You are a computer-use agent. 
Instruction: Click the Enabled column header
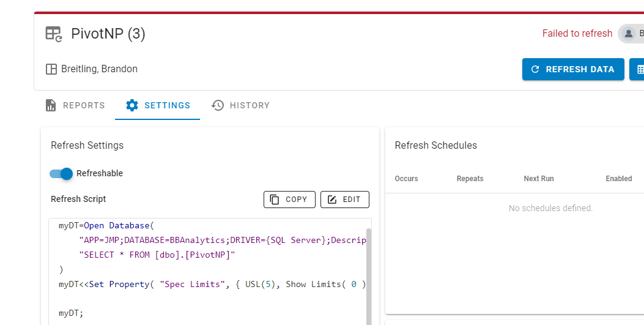pyautogui.click(x=618, y=179)
